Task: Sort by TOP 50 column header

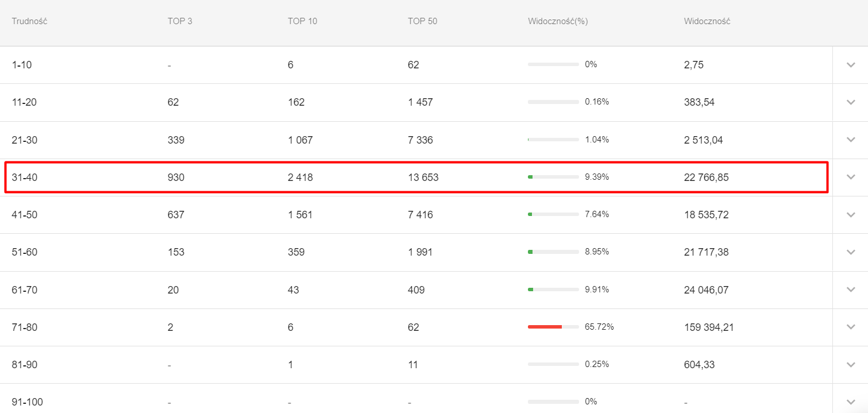Action: [423, 21]
